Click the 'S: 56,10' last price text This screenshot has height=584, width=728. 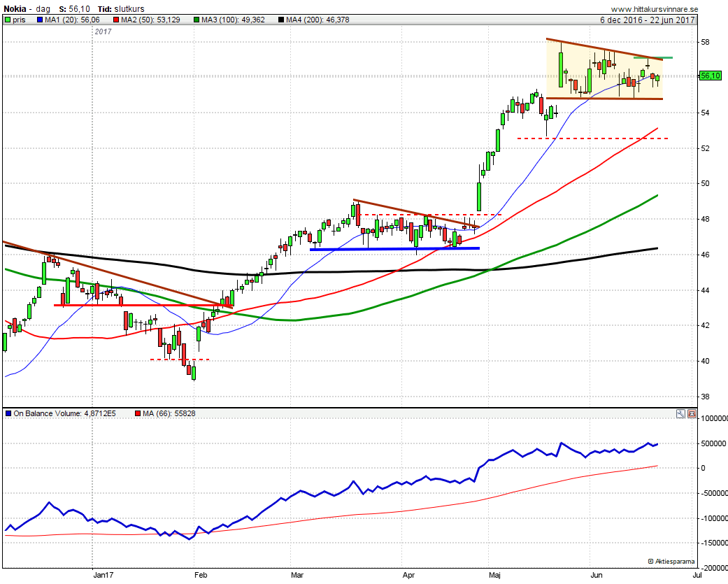[74, 9]
